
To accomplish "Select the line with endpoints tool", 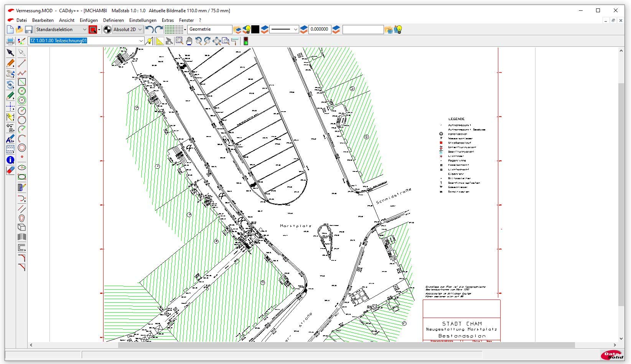I will [x=22, y=63].
